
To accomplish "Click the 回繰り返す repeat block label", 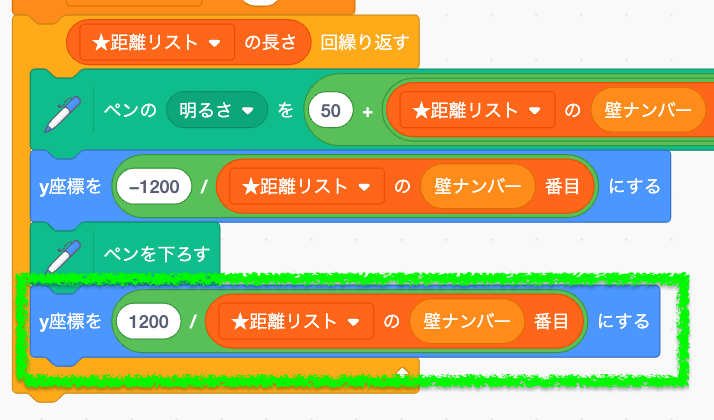I will [x=364, y=43].
